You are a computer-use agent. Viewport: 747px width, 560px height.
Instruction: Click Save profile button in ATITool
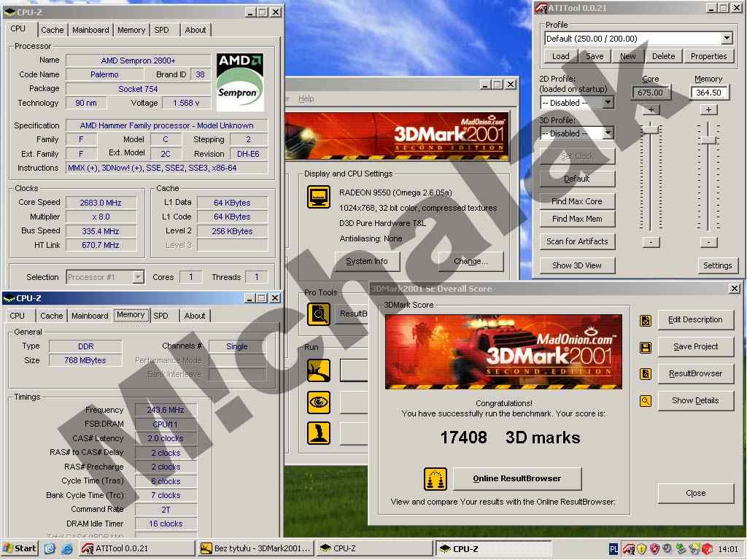(594, 56)
